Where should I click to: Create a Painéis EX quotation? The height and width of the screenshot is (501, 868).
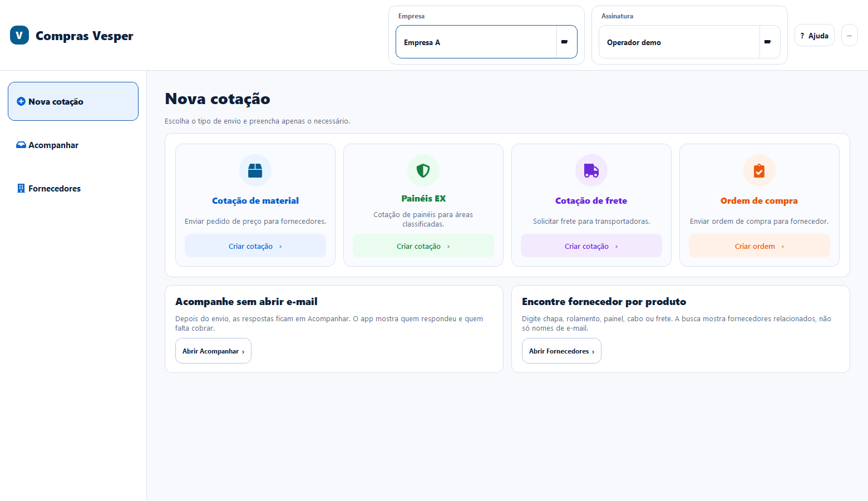423,245
